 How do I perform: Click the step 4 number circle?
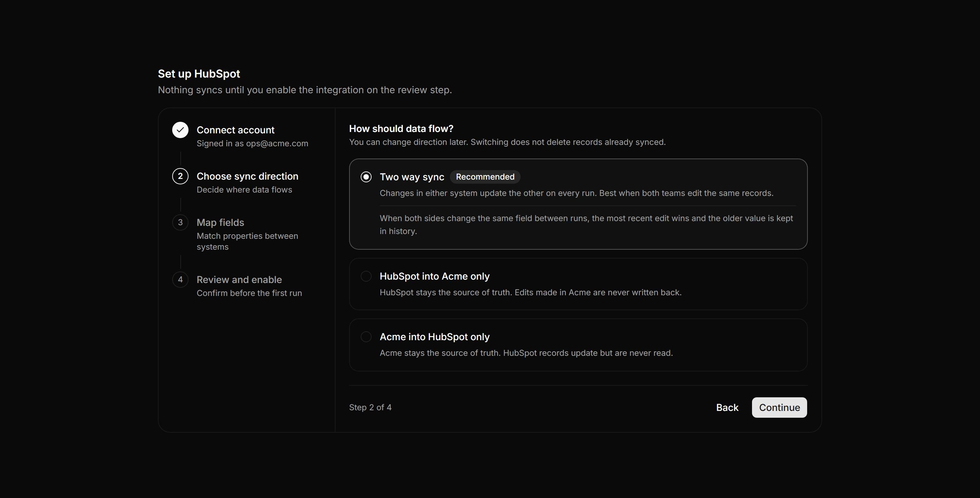tap(180, 280)
